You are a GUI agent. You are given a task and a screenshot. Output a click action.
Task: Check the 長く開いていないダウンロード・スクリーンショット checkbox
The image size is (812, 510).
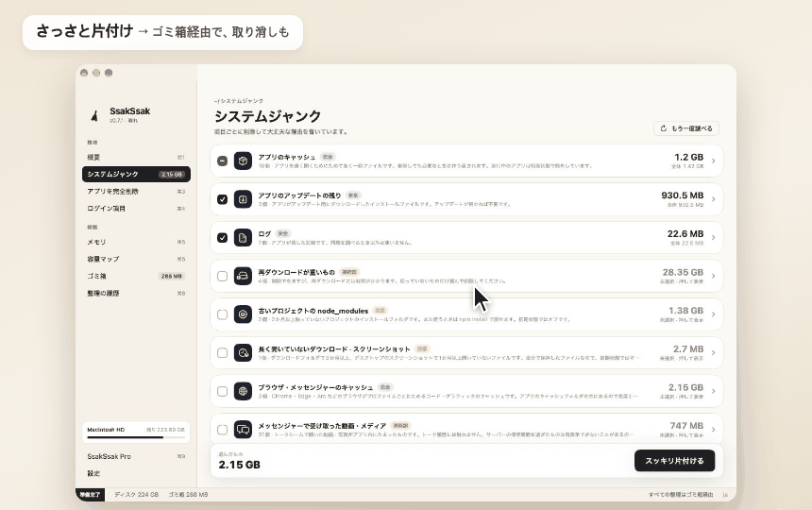pos(222,352)
